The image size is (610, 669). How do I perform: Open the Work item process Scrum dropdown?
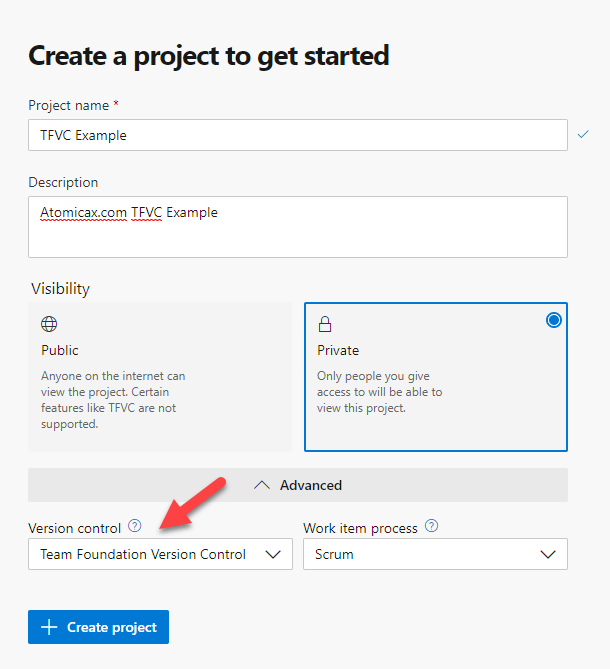pyautogui.click(x=435, y=554)
